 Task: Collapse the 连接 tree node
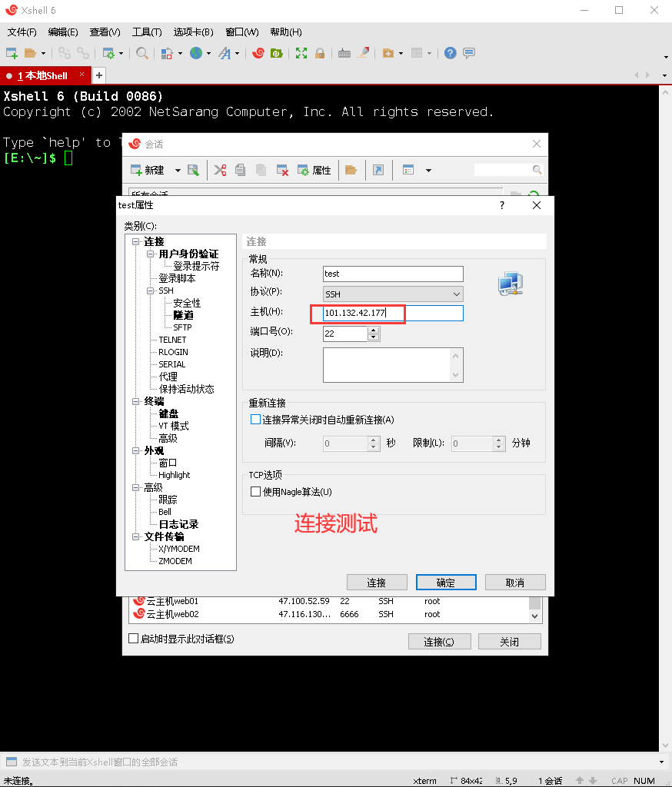click(135, 242)
